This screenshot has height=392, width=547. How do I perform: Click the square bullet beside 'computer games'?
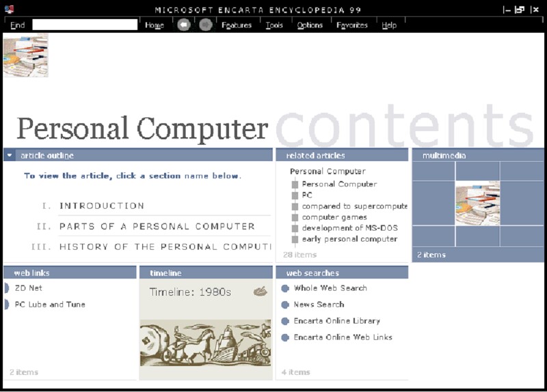(x=295, y=217)
